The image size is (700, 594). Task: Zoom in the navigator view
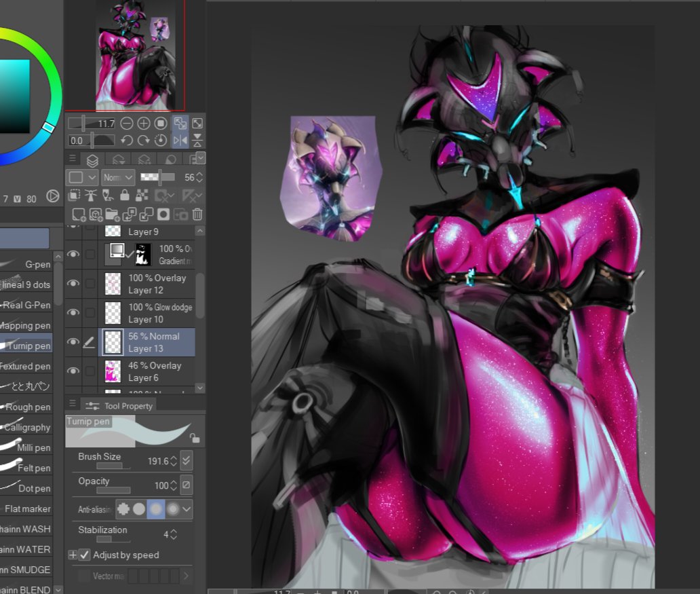(143, 124)
